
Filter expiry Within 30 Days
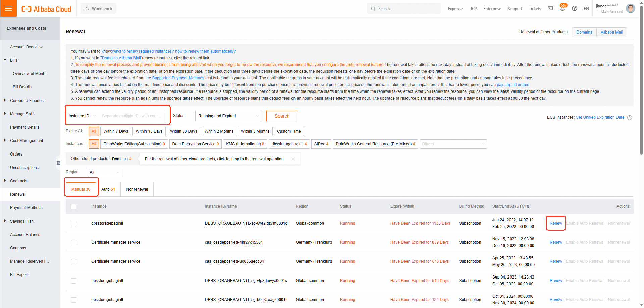(183, 131)
